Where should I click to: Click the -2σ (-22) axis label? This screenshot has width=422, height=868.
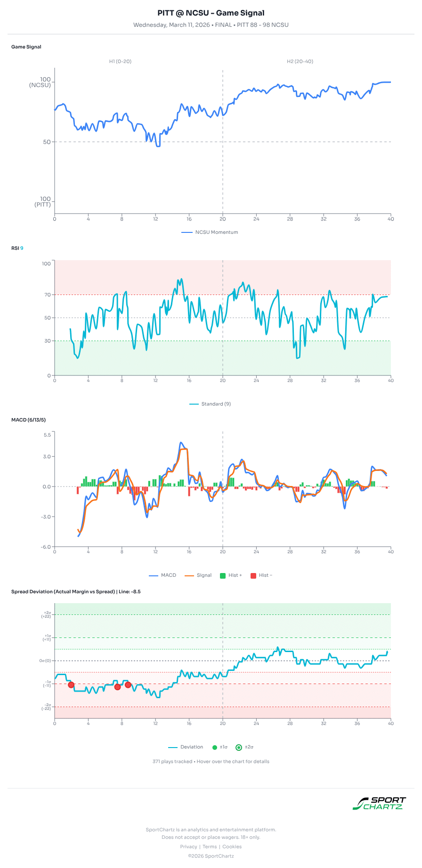46,707
